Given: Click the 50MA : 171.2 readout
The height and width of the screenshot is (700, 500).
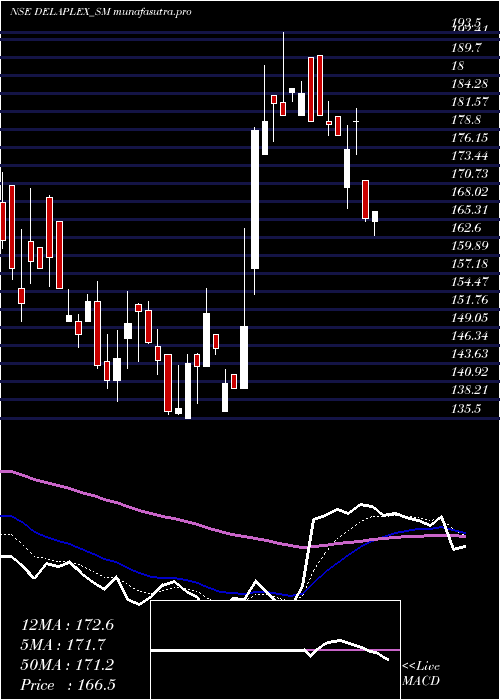Looking at the screenshot, I should 68,665.
